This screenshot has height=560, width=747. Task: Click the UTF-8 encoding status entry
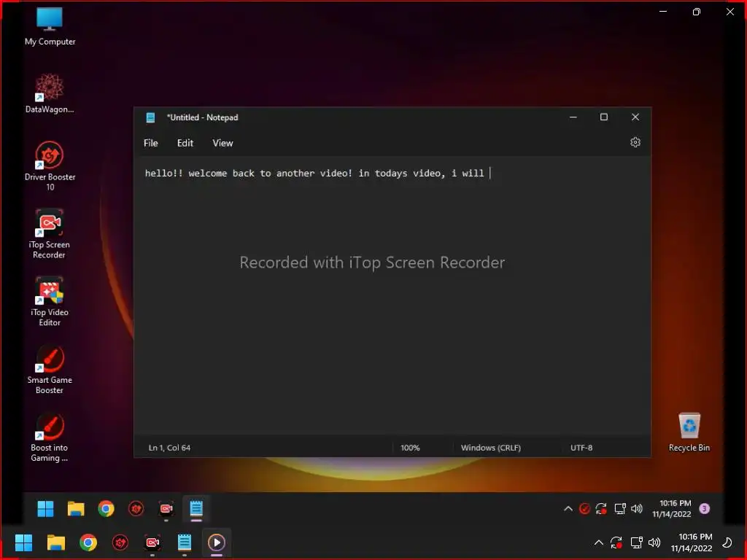pos(581,448)
